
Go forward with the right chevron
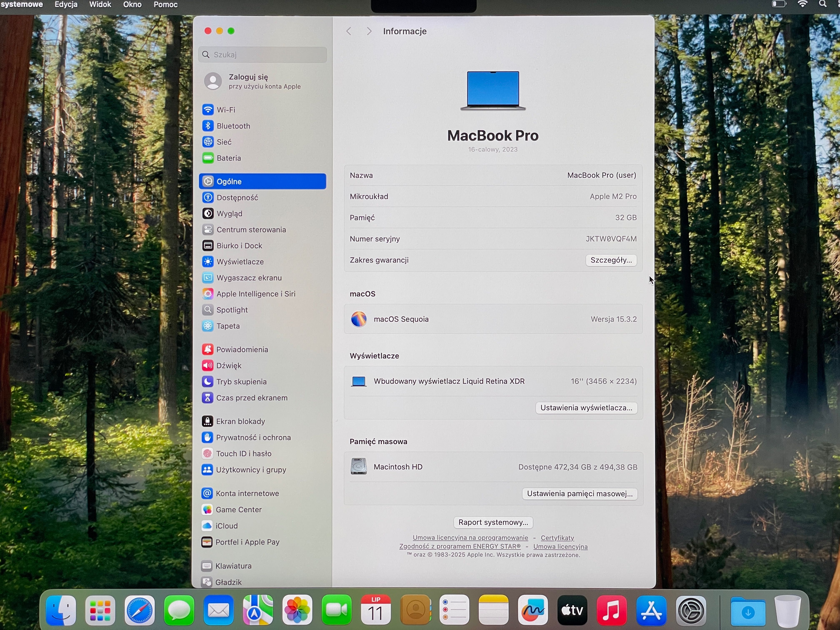369,31
